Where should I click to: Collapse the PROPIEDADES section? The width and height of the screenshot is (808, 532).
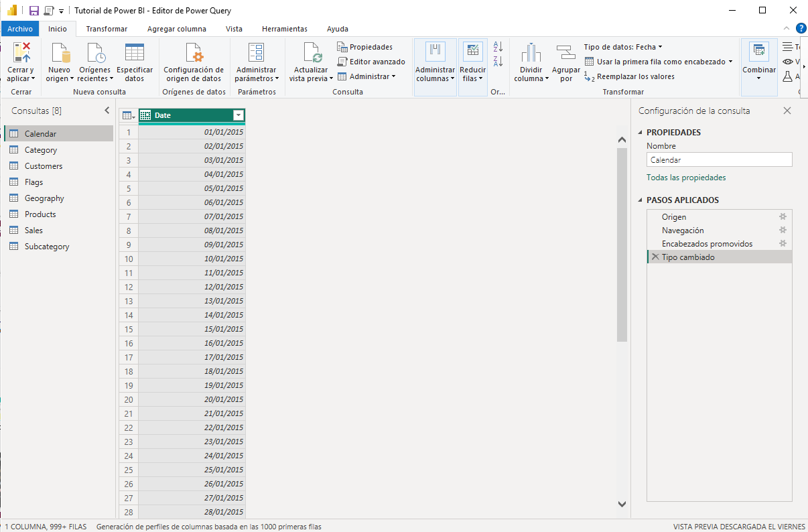[640, 133]
